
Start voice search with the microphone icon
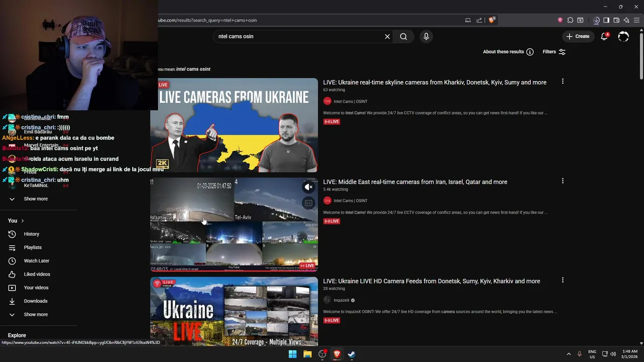[x=426, y=36]
